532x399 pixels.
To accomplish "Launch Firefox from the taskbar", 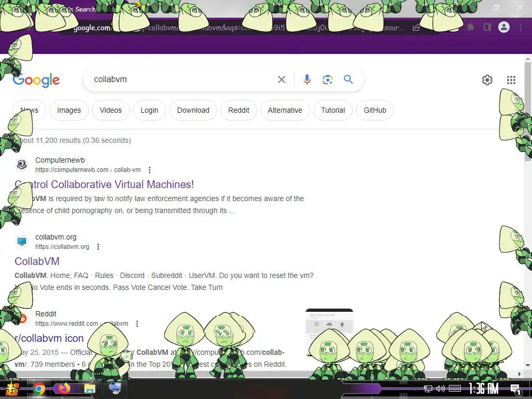I will 64,389.
